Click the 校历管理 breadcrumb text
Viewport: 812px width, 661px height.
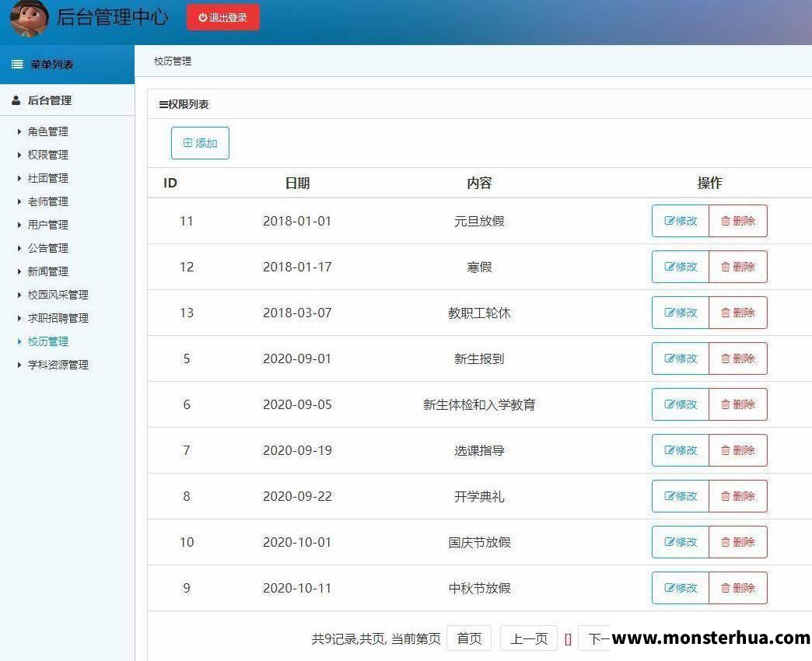coord(173,61)
